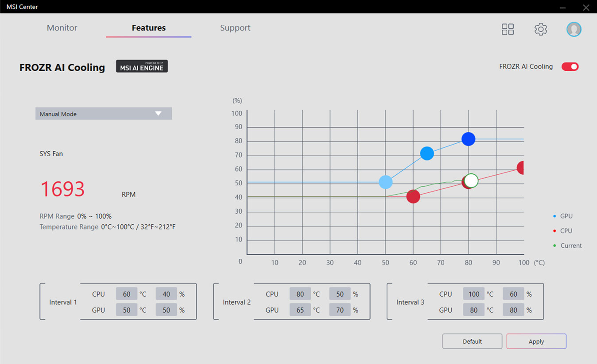Close the MSI Center window
The image size is (597, 364).
point(585,7)
